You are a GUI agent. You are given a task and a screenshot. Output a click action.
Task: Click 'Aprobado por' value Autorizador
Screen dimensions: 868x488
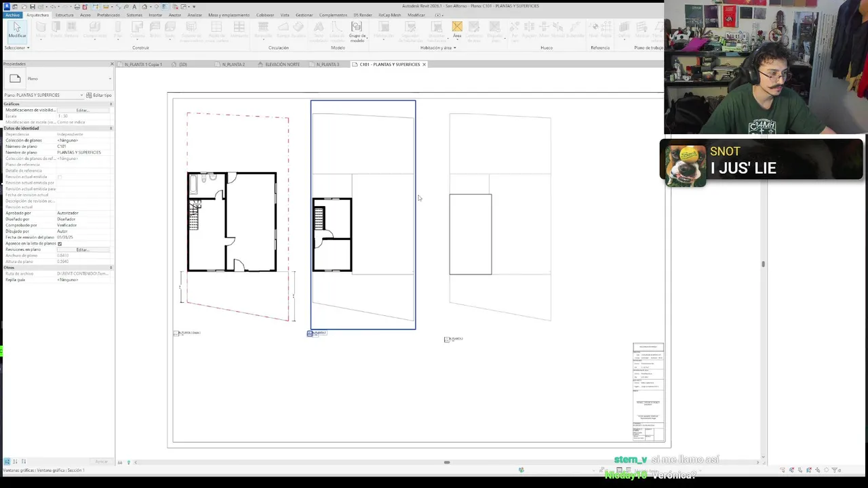click(x=84, y=213)
